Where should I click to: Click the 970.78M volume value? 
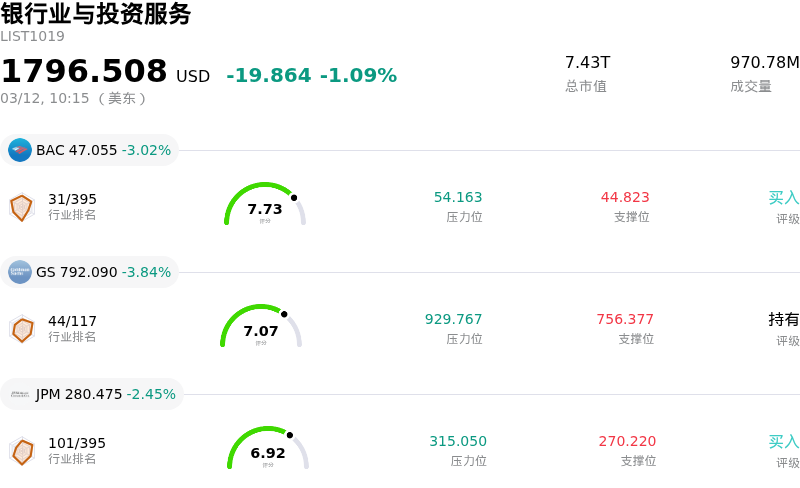(764, 63)
